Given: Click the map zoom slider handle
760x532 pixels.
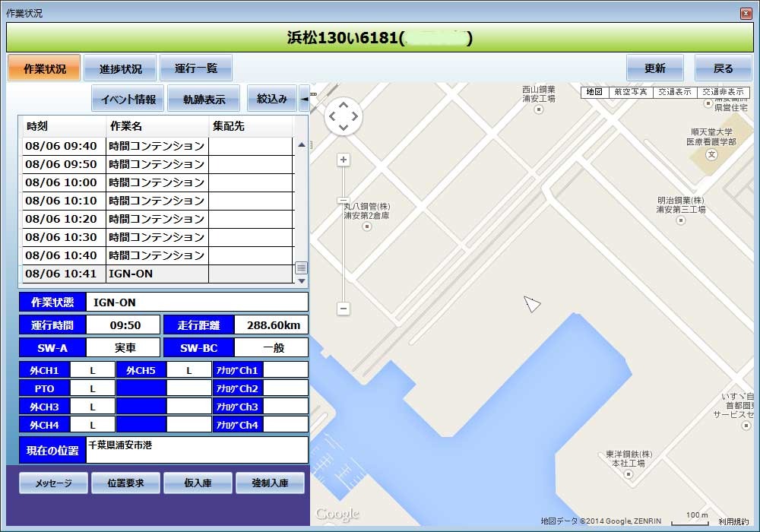Looking at the screenshot, I should coord(344,200).
